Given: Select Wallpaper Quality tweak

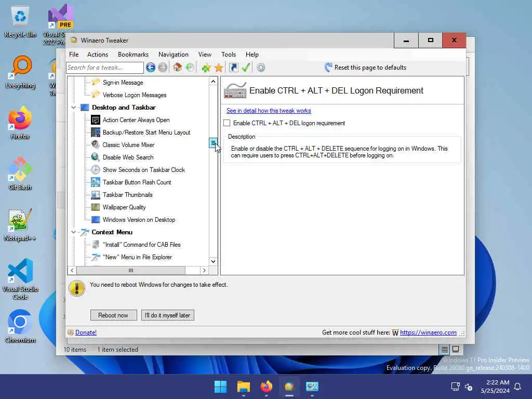Looking at the screenshot, I should (x=124, y=207).
